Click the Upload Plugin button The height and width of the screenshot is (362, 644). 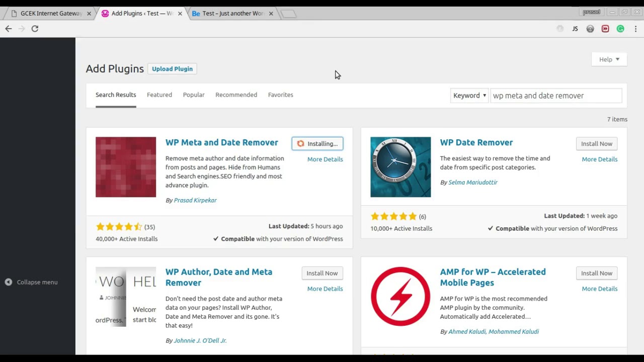point(172,69)
